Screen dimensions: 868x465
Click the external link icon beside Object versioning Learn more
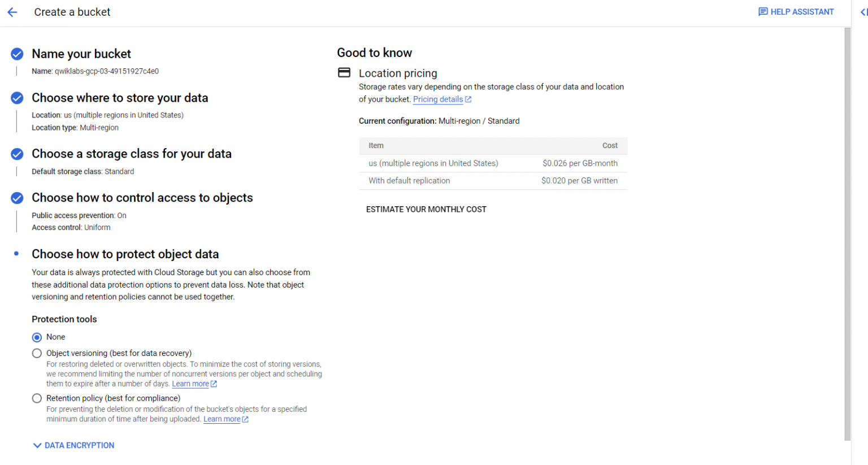(214, 383)
